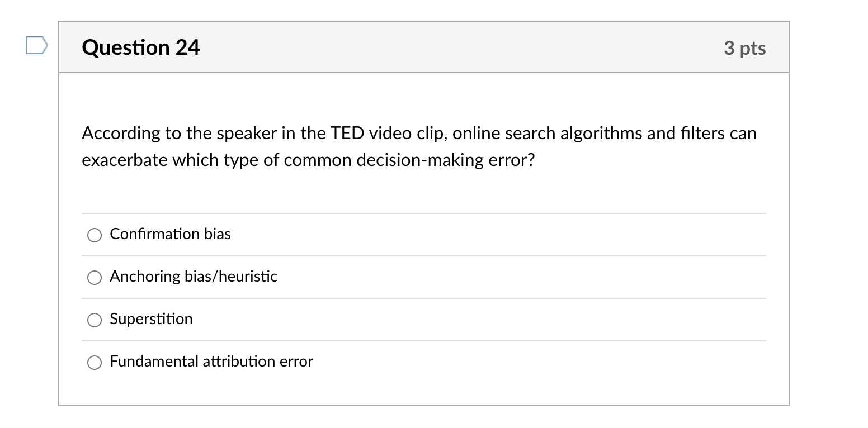Select the Confirmation bias radio button
Image resolution: width=868 pixels, height=428 pixels.
pos(94,235)
